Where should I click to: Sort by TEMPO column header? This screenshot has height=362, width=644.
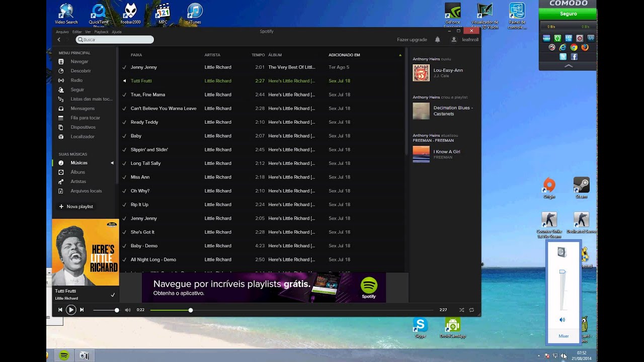click(x=258, y=55)
